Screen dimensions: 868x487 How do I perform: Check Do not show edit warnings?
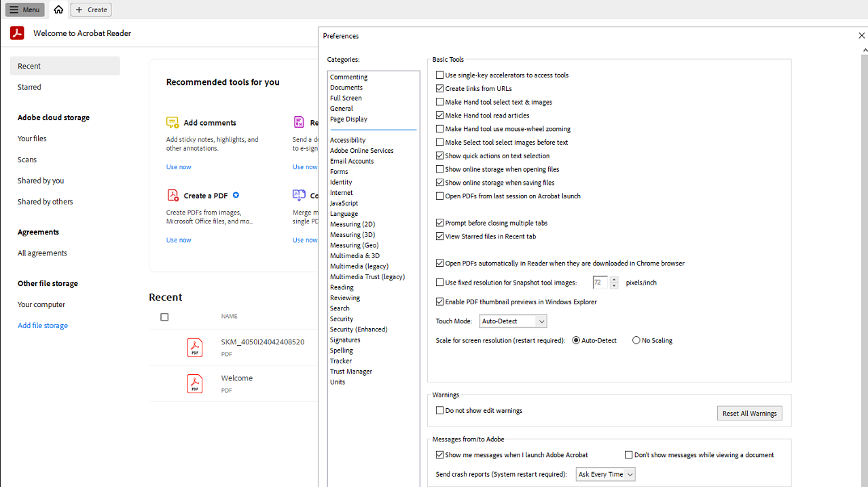tap(439, 410)
